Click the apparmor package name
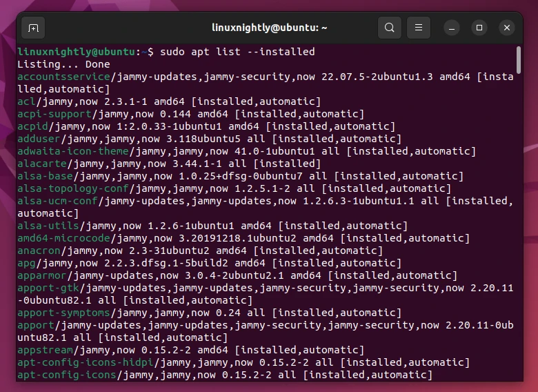538x392 pixels. click(x=42, y=275)
